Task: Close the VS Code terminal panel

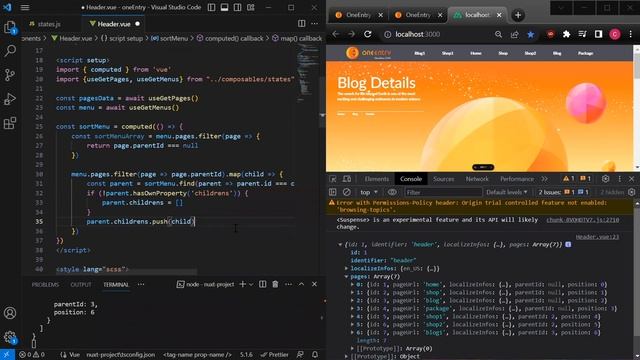Action: 314,284
